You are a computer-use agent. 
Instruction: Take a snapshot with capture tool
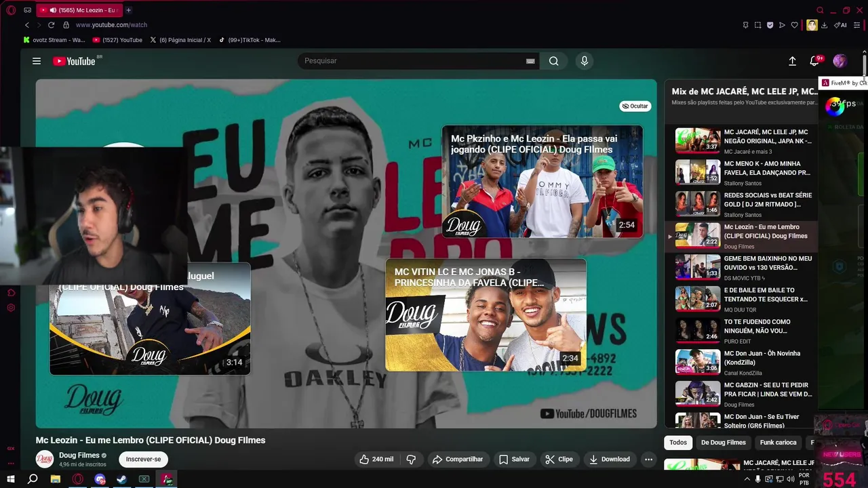tap(757, 25)
